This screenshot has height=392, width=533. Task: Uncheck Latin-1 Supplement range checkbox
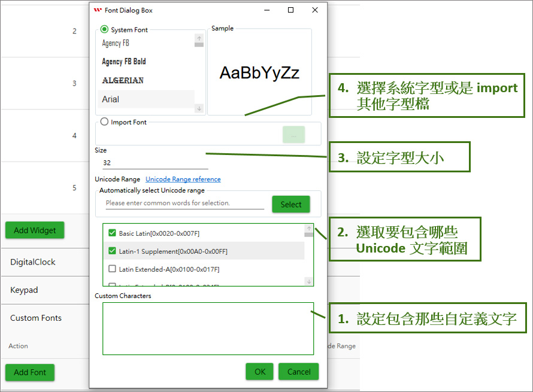(x=112, y=251)
